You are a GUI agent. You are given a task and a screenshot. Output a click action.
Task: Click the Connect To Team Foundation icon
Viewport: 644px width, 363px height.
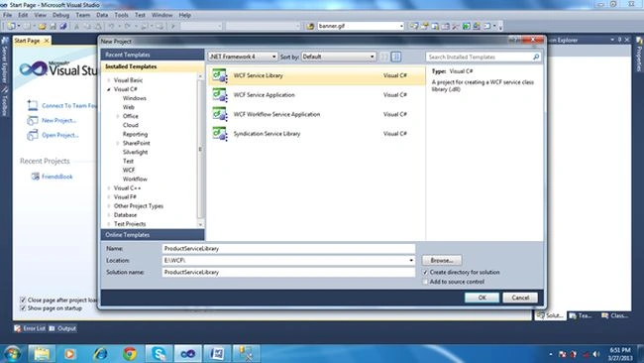coord(32,106)
